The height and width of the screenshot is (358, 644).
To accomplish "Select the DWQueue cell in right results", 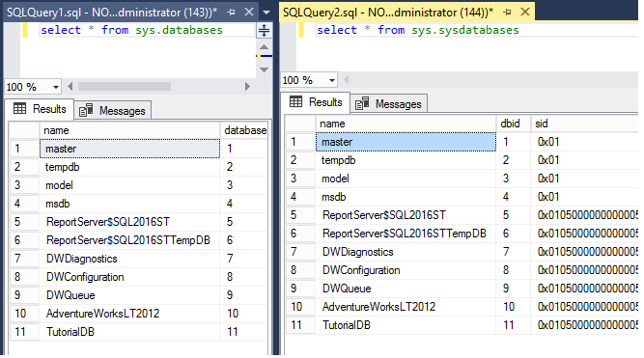I will pos(406,289).
